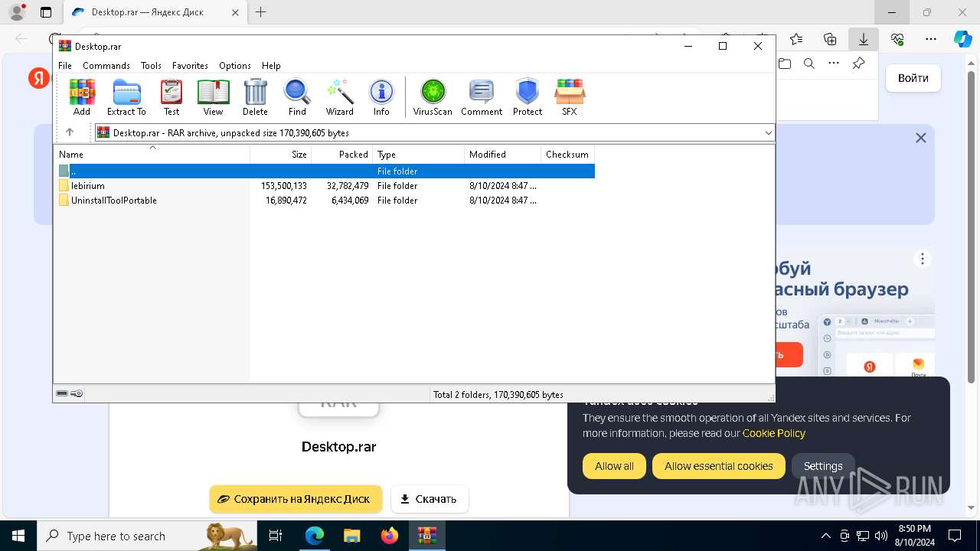Click the Windows Start button
Screen dimensions: 980x551
tap(18, 536)
